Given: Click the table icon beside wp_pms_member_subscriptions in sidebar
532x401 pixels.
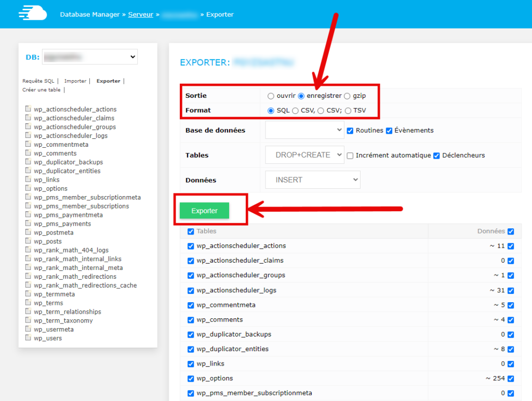Looking at the screenshot, I should [28, 206].
